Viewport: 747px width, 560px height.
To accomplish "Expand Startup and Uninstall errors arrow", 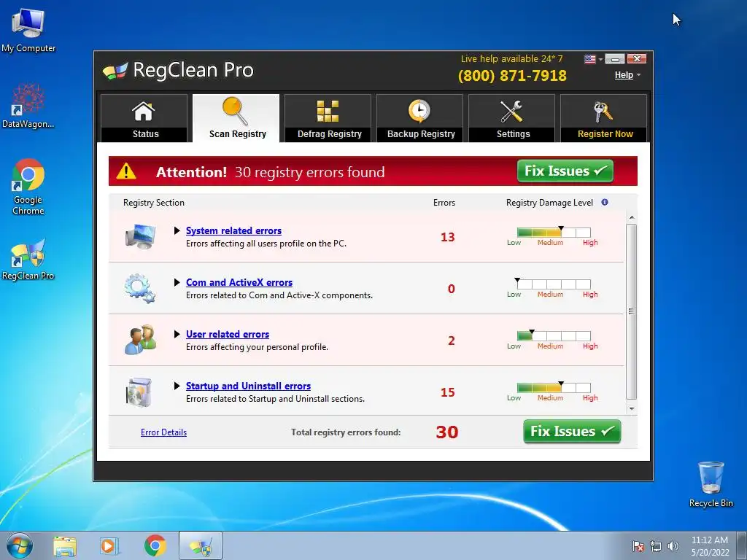I will point(177,386).
